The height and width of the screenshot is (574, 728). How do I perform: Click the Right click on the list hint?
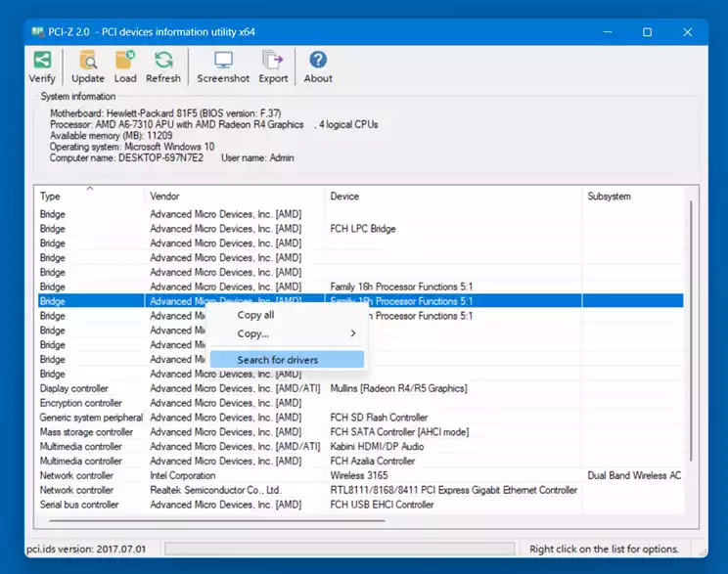(604, 549)
